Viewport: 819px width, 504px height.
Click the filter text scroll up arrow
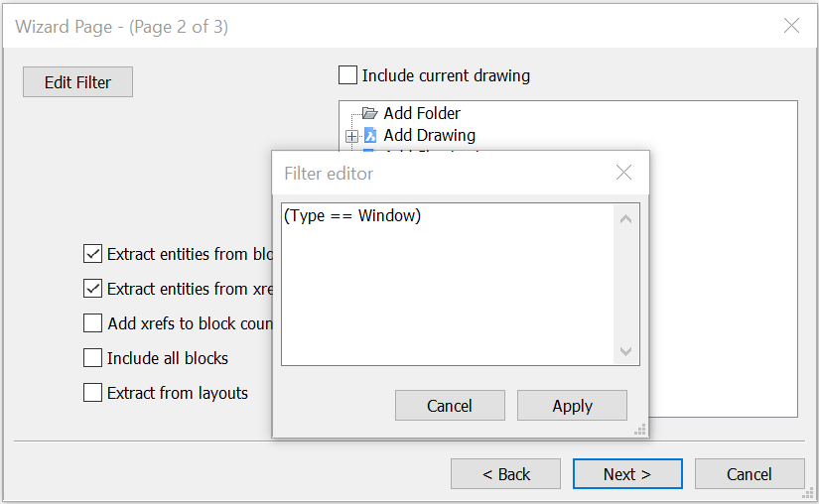(625, 219)
